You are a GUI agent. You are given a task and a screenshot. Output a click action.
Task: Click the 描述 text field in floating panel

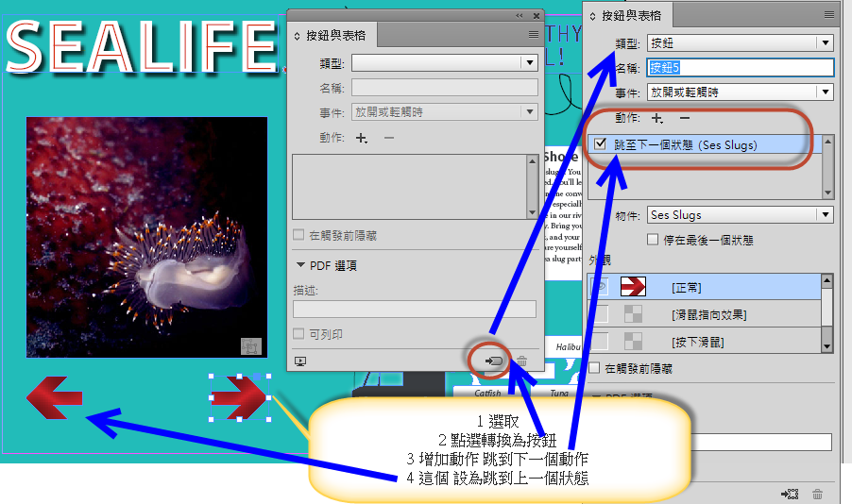coord(415,309)
